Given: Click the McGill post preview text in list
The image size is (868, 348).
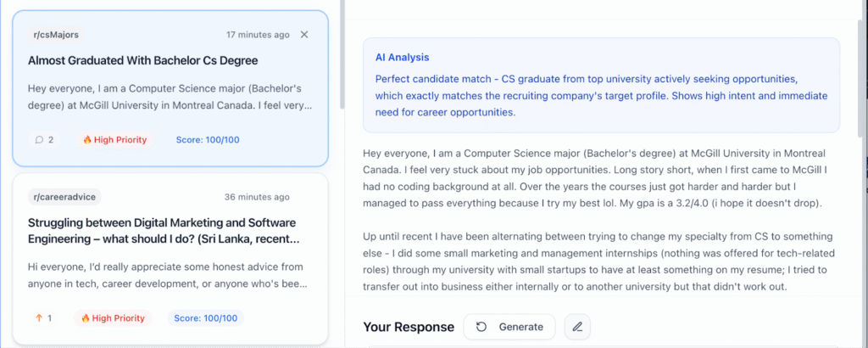Looking at the screenshot, I should click(x=170, y=97).
